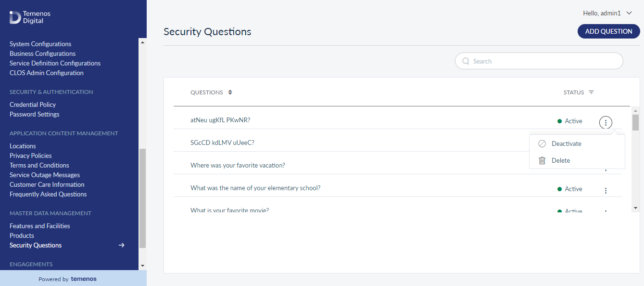Open kebab menu for elementary school question
Viewport: 644px width, 286px height.
(606, 191)
